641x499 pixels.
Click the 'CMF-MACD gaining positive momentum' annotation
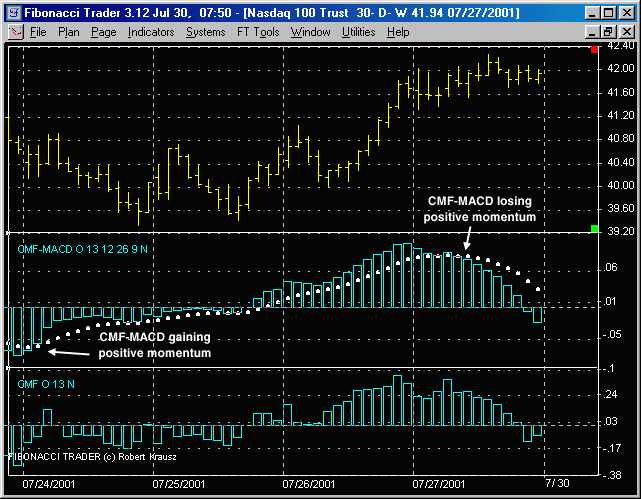click(155, 346)
